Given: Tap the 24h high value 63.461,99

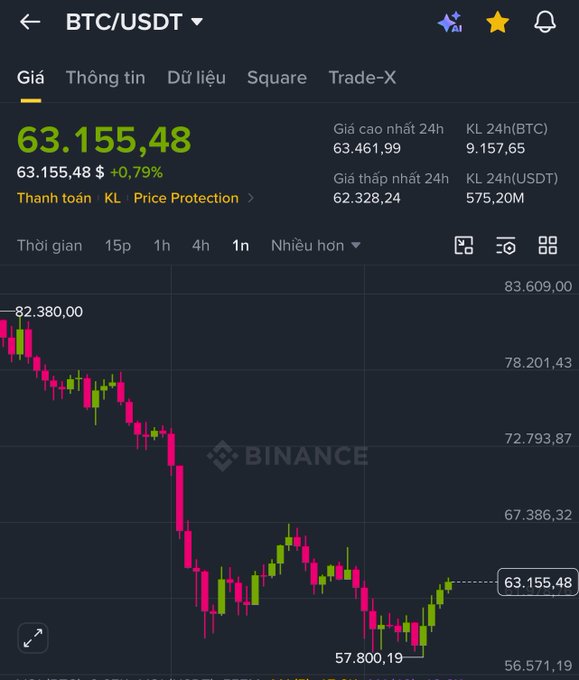Looking at the screenshot, I should 367,149.
